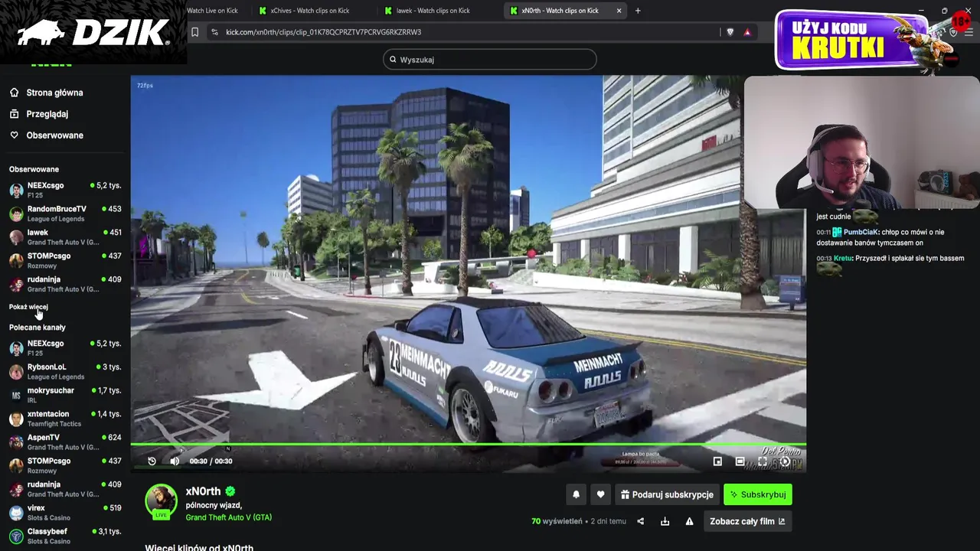Open Classybeef recommended channel
The width and height of the screenshot is (980, 551).
coord(65,536)
